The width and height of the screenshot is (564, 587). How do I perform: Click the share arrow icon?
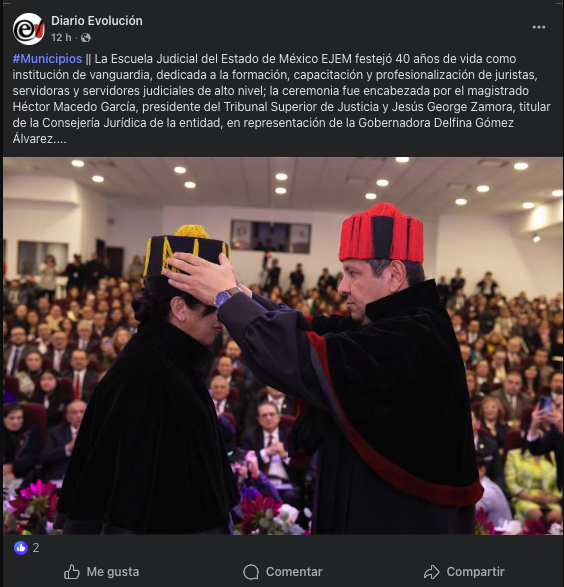[432, 572]
